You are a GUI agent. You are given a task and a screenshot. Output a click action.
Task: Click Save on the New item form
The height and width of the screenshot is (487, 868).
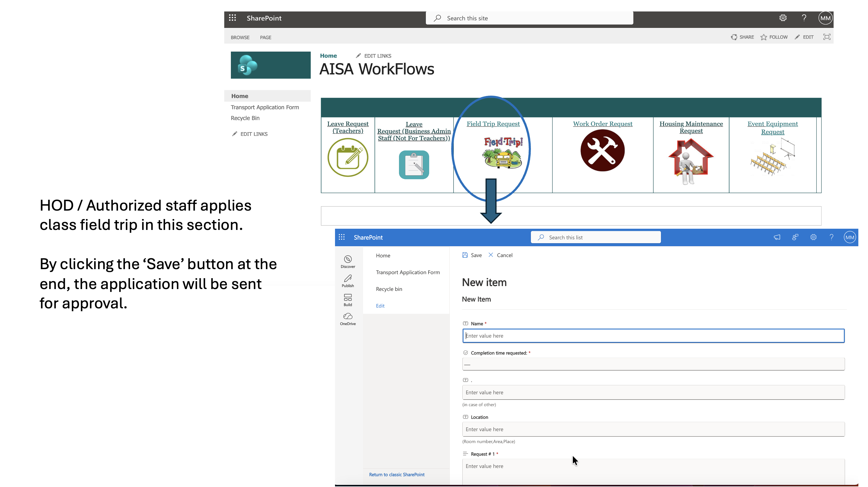pyautogui.click(x=472, y=255)
